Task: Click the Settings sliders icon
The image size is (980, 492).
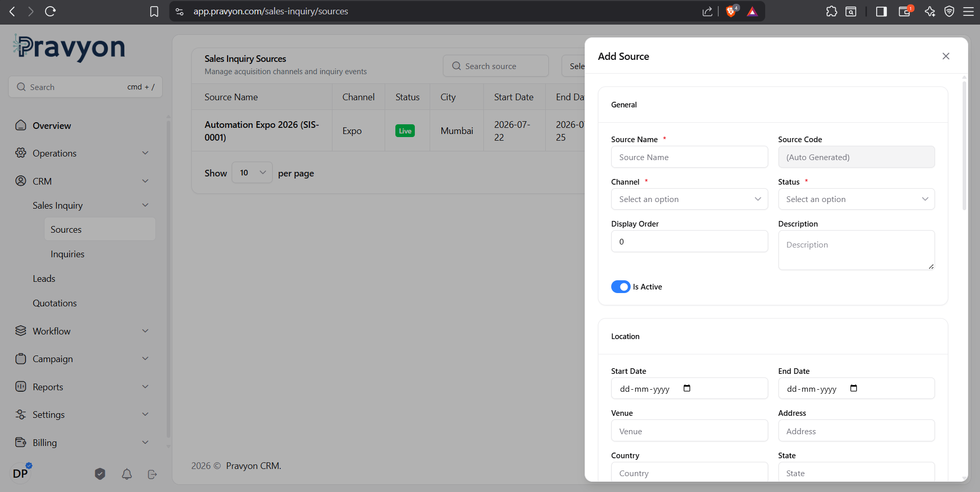Action: click(20, 414)
